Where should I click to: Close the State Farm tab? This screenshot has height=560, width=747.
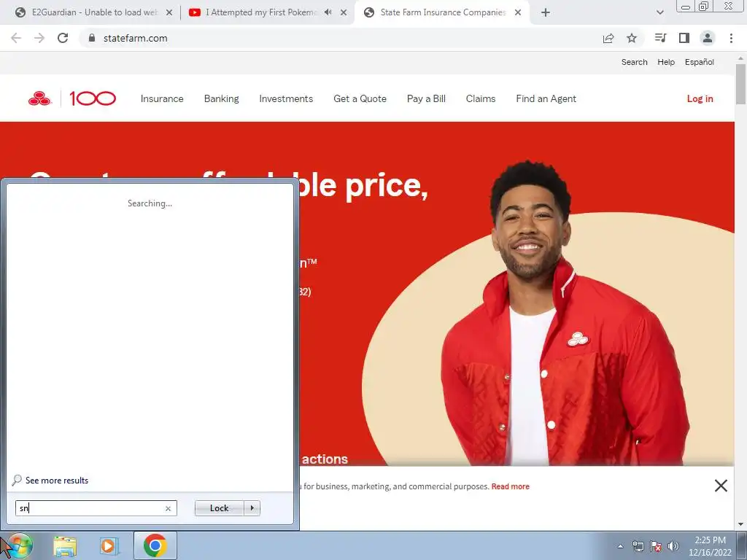518,13
